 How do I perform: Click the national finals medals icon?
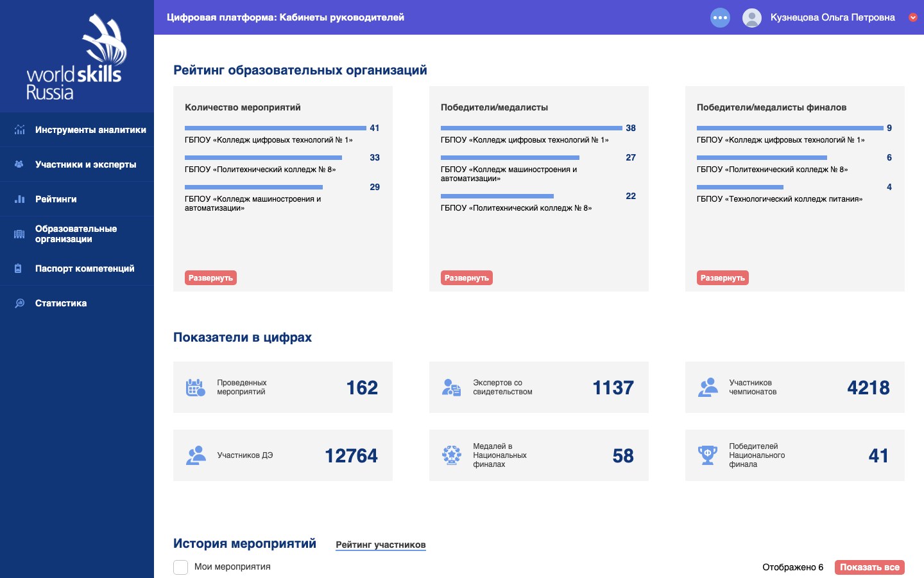452,455
